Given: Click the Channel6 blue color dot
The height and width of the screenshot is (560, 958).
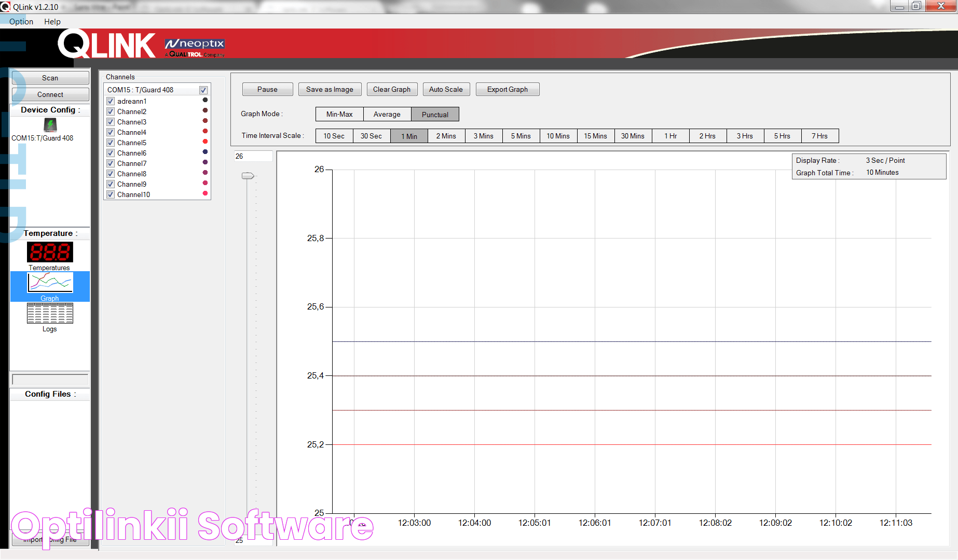Looking at the screenshot, I should point(205,152).
